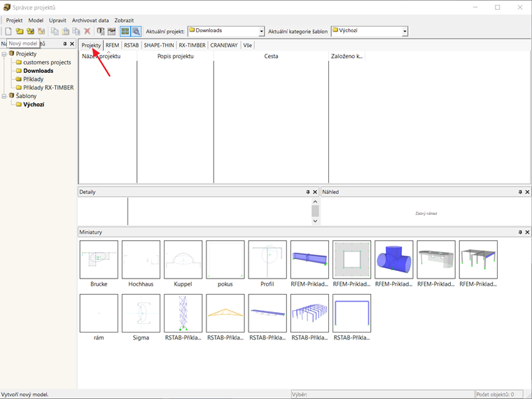Open the Projekt menu
The width and height of the screenshot is (532, 399).
[14, 20]
